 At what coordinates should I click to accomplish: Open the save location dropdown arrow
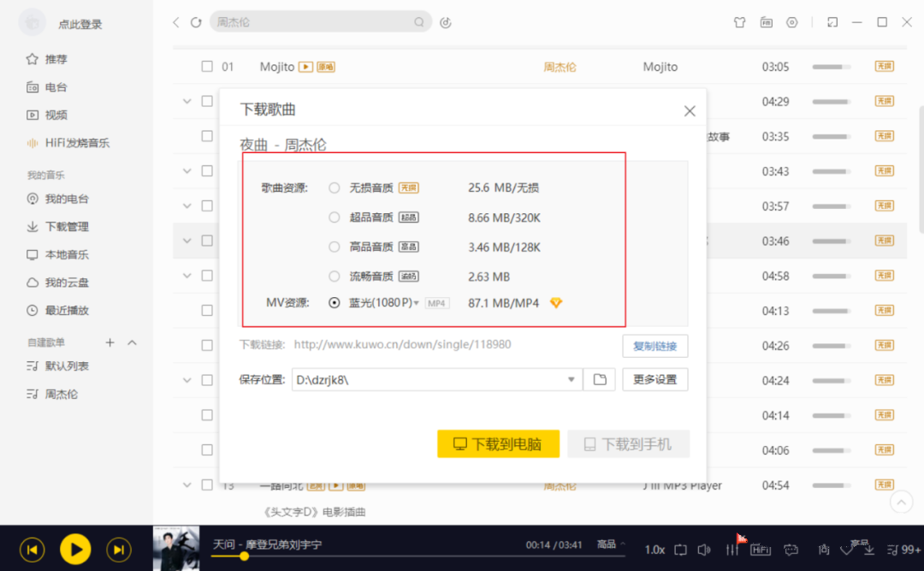(571, 379)
